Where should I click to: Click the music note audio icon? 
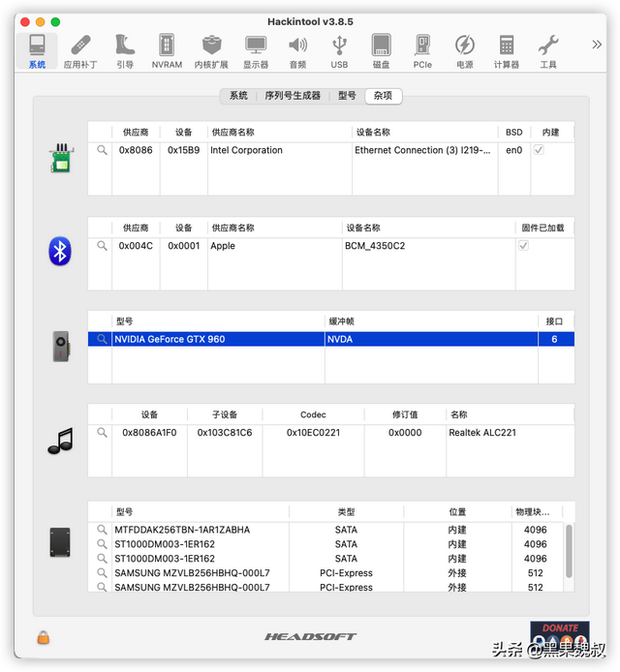pyautogui.click(x=60, y=441)
